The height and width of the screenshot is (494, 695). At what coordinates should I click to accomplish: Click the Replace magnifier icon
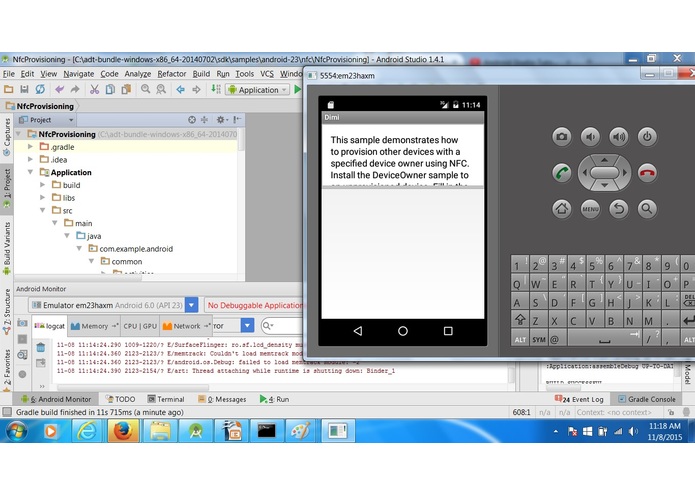pos(161,89)
